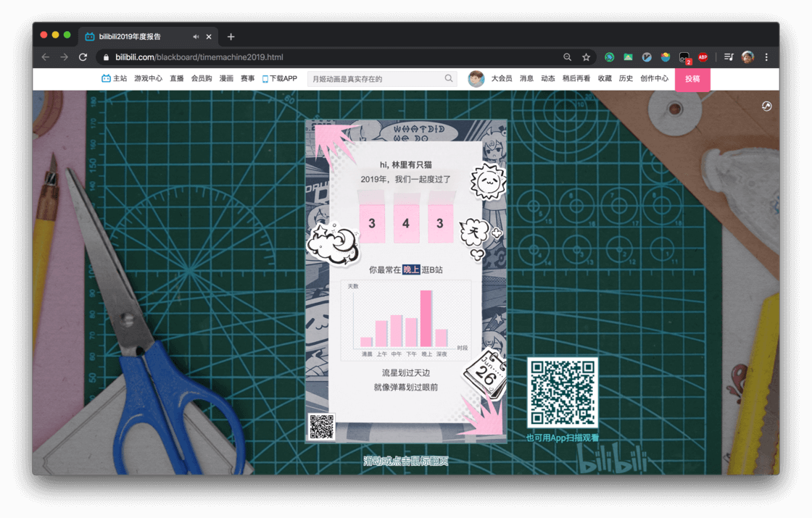Click the Chrome profile avatar icon
This screenshot has height=518, width=812.
click(x=747, y=57)
